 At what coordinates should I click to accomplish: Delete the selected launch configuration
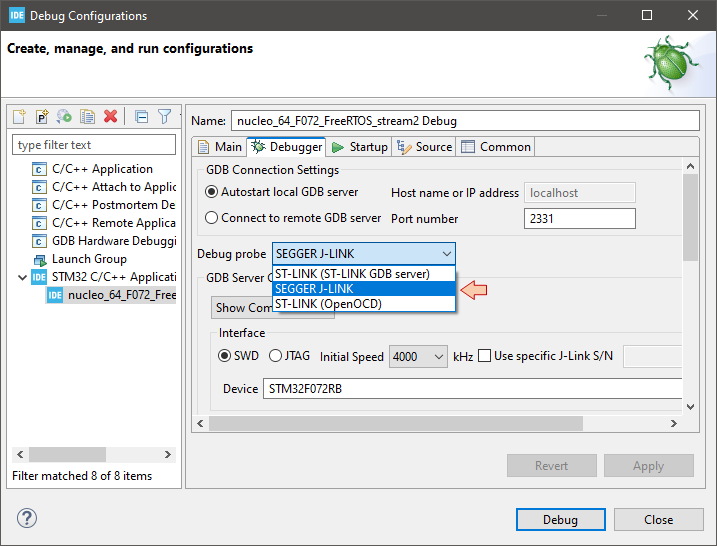pos(110,117)
